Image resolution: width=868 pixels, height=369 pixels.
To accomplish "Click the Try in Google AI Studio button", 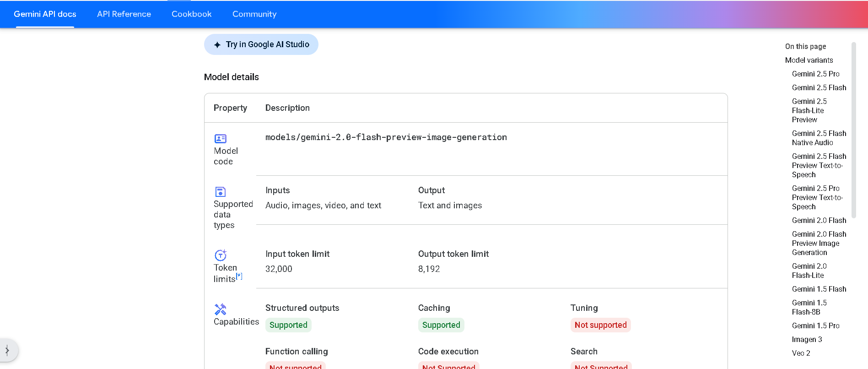I will pos(261,44).
